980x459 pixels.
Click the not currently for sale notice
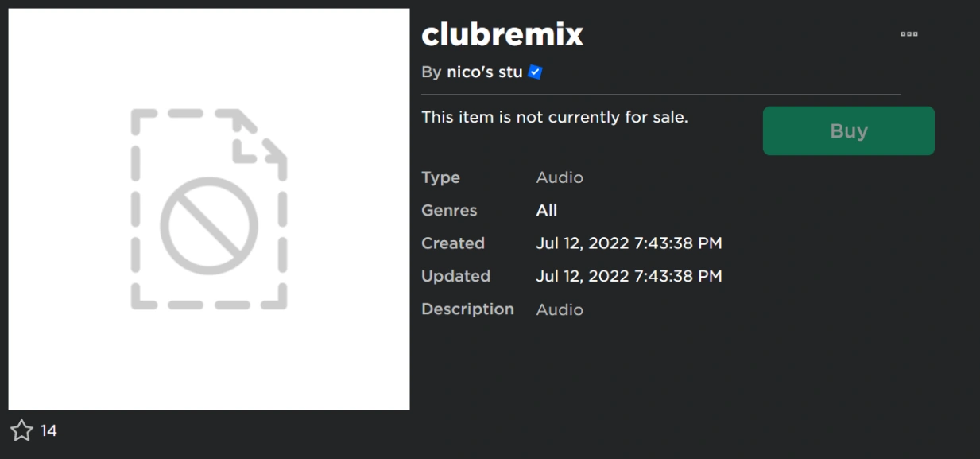pos(554,117)
